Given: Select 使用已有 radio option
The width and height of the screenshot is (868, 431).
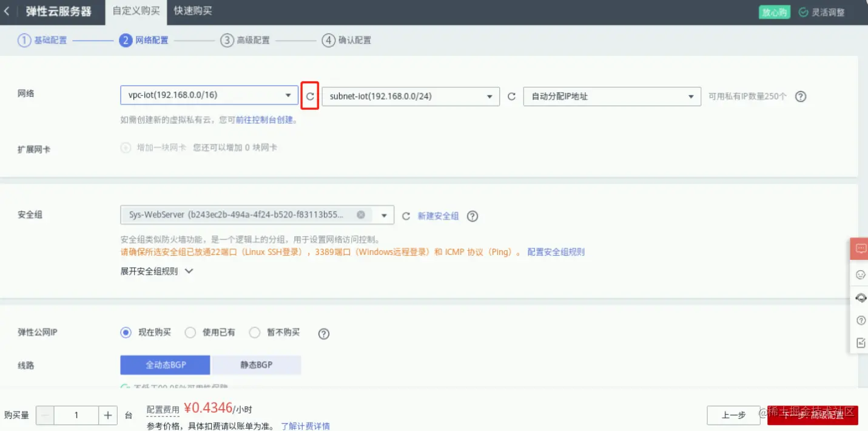Looking at the screenshot, I should coord(190,332).
